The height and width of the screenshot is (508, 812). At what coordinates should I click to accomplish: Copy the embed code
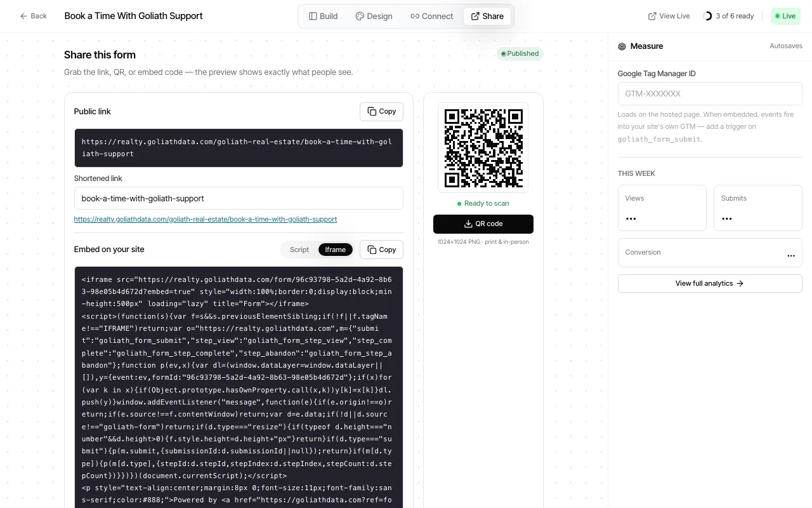(381, 250)
